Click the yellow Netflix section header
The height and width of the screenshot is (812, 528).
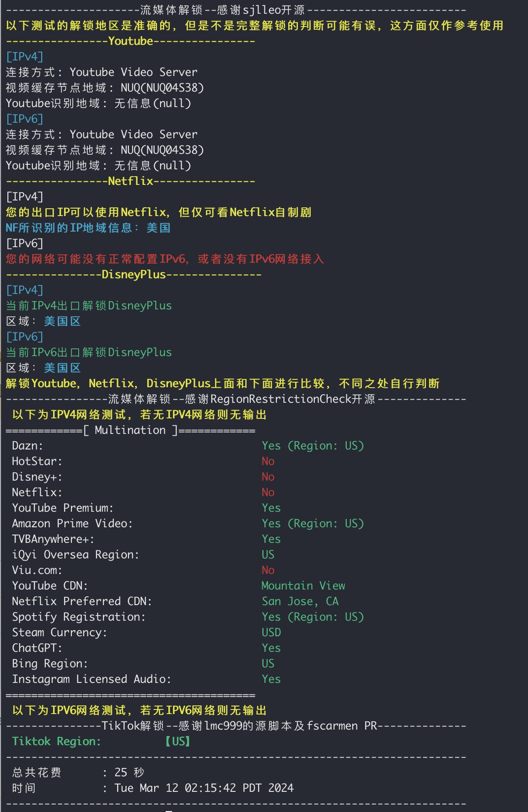tap(130, 181)
